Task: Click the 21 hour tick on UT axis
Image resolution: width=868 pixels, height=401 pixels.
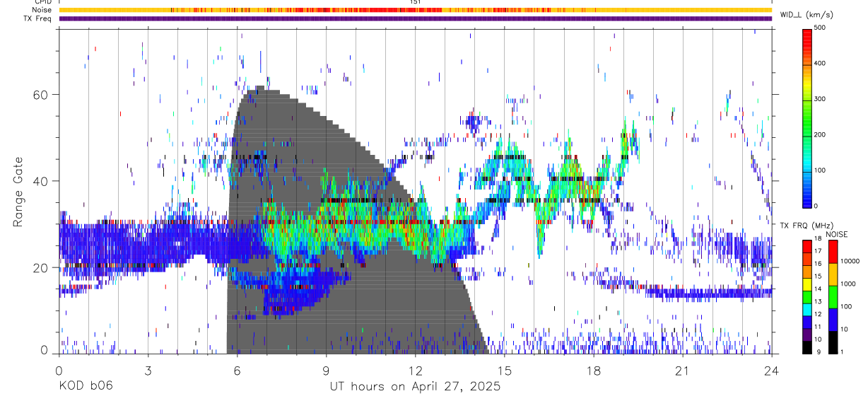Action: point(683,369)
